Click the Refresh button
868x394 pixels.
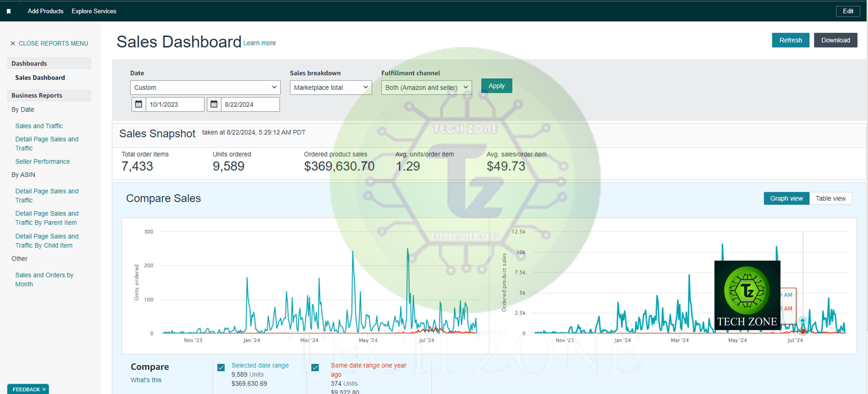coord(790,40)
